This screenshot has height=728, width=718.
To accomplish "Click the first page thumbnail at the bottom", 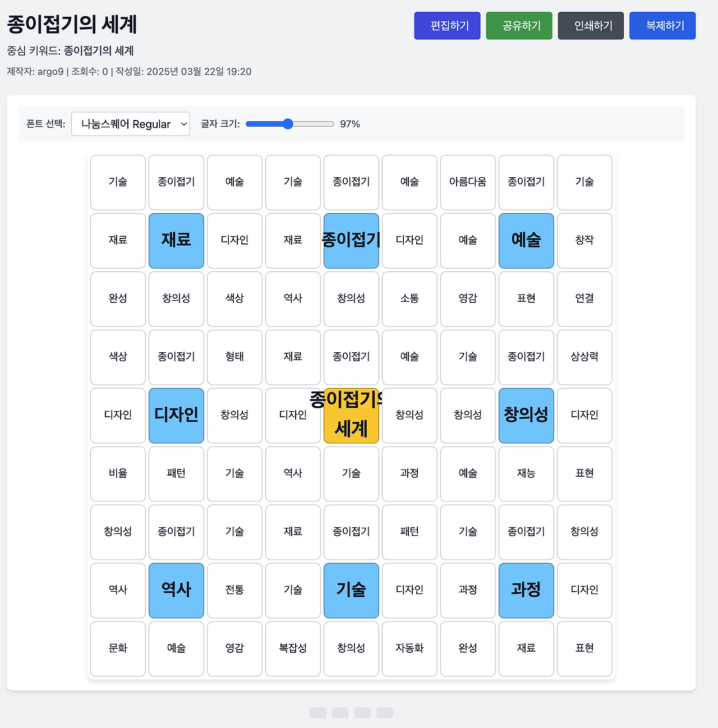I will coord(318,712).
